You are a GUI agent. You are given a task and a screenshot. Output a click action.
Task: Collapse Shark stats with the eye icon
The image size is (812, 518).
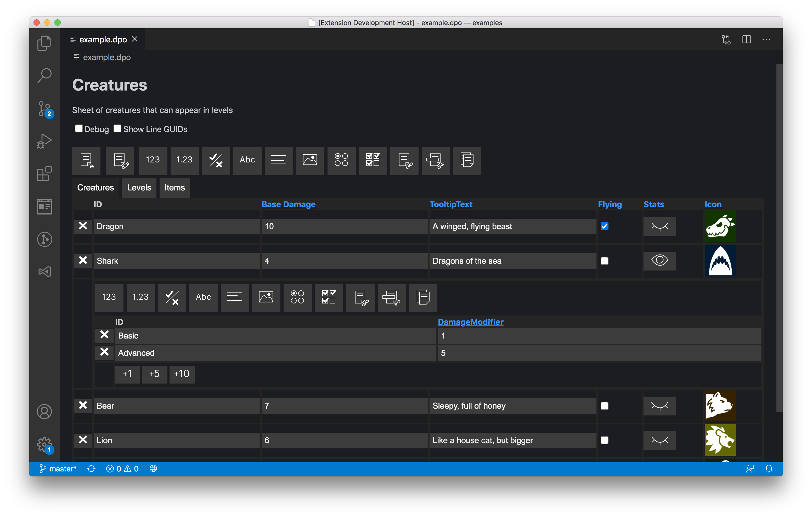click(x=659, y=260)
